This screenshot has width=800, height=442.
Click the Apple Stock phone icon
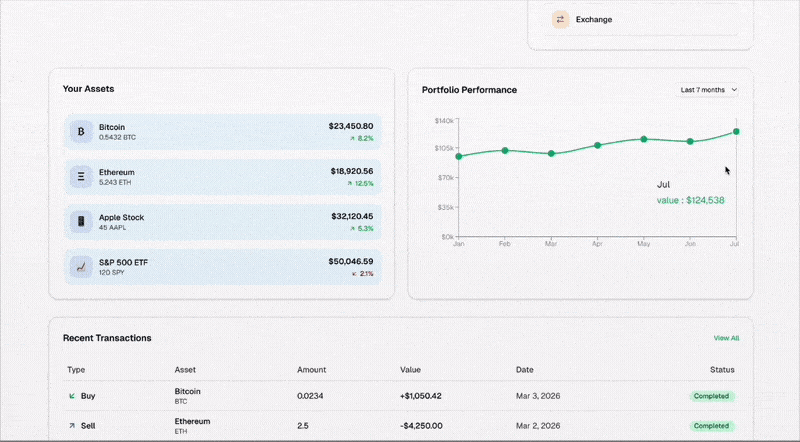(x=81, y=222)
